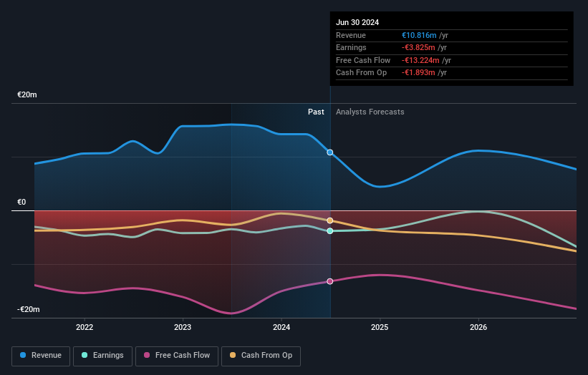Click the Past label in chart
This screenshot has width=588, height=375.
[316, 112]
